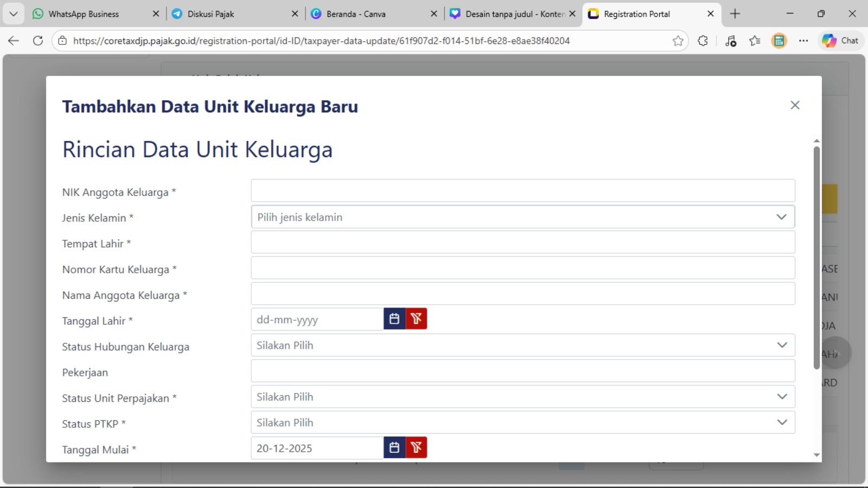This screenshot has width=868, height=488.
Task: Open calendar picker for Tanggal Mulai
Action: 394,448
